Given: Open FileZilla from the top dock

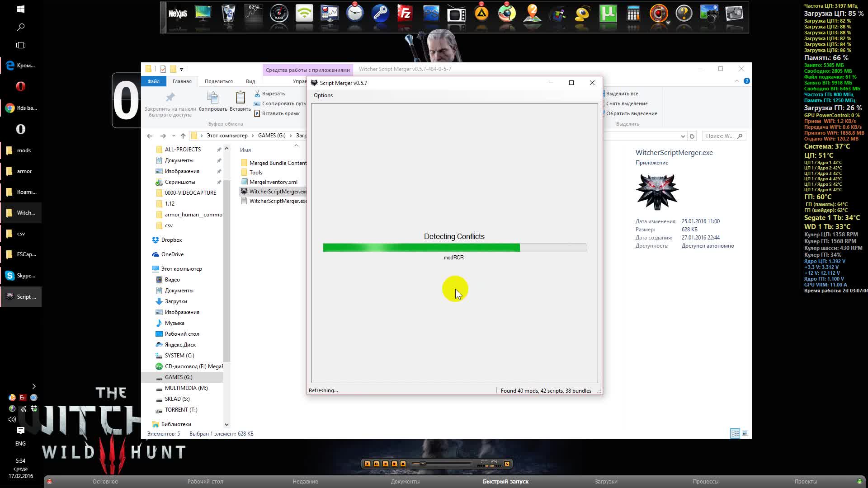Looking at the screenshot, I should 405,14.
